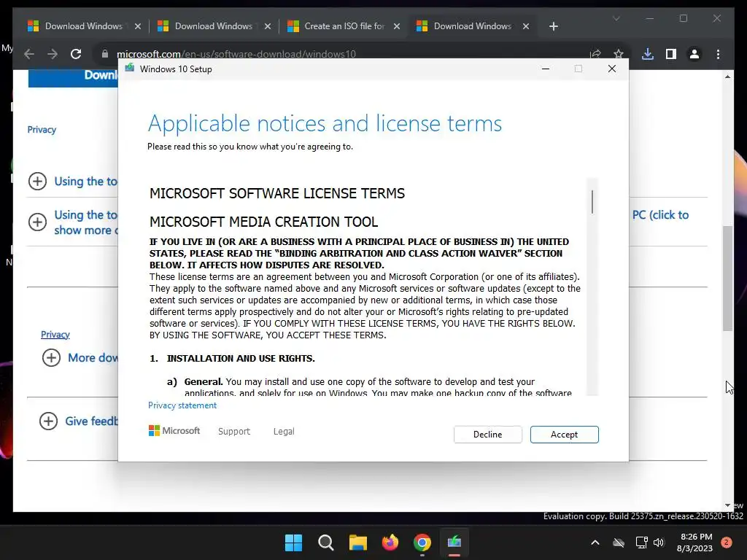Image resolution: width=747 pixels, height=560 pixels.
Task: Open network tray icon
Action: 641,542
